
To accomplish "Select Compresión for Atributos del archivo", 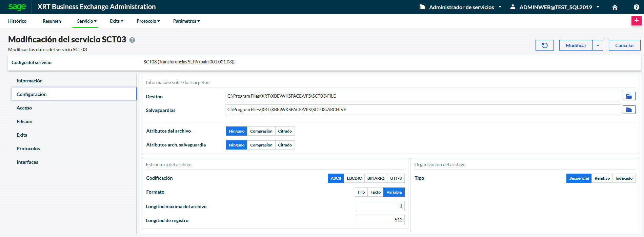I will pos(261,131).
